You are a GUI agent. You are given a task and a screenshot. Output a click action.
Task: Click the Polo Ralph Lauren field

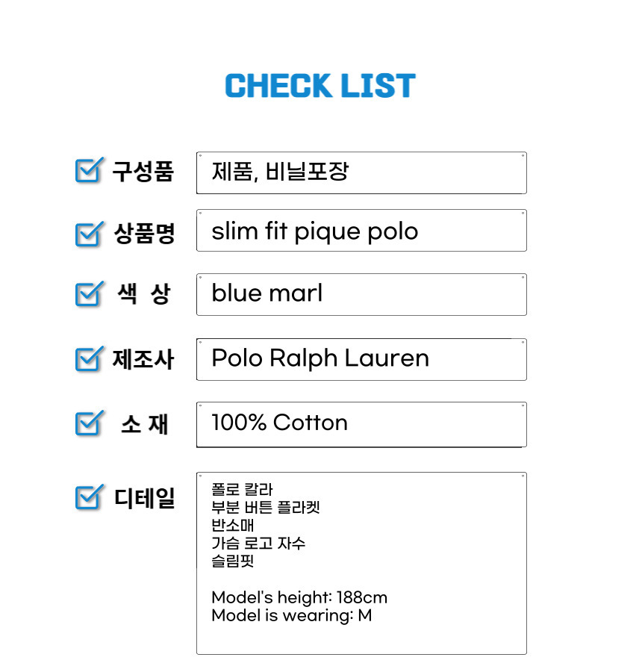click(x=361, y=360)
